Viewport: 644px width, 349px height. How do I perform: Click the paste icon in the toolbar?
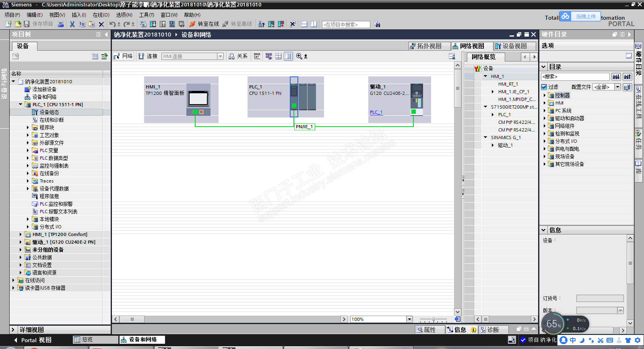[x=91, y=24]
